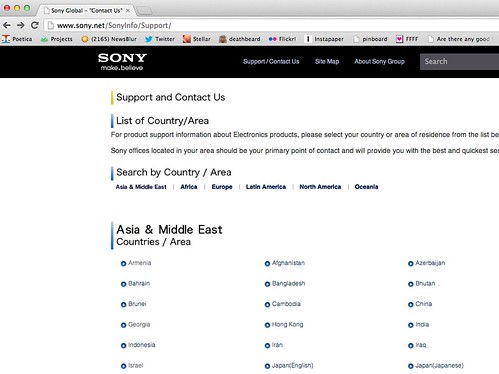
Task: Close the Sony Global tab
Action: point(128,10)
